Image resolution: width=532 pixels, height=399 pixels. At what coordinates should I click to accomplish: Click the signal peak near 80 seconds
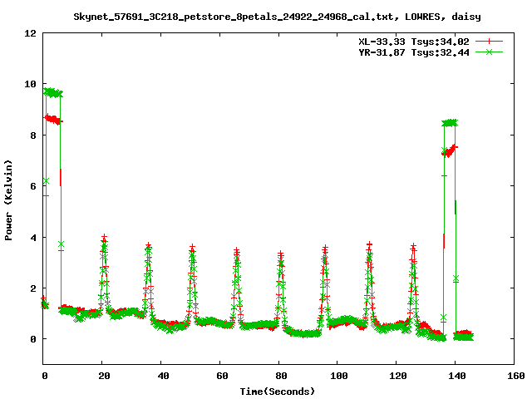[281, 255]
